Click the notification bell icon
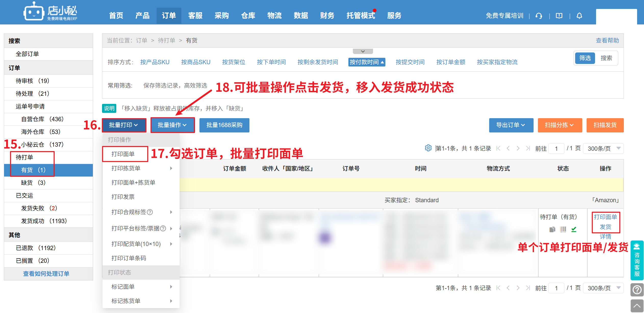This screenshot has height=313, width=644. pos(579,16)
